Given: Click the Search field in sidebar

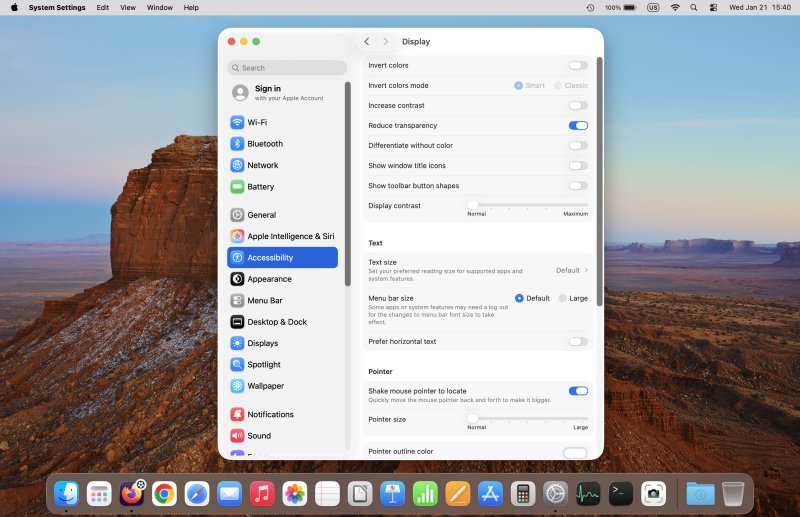Looking at the screenshot, I should [287, 68].
